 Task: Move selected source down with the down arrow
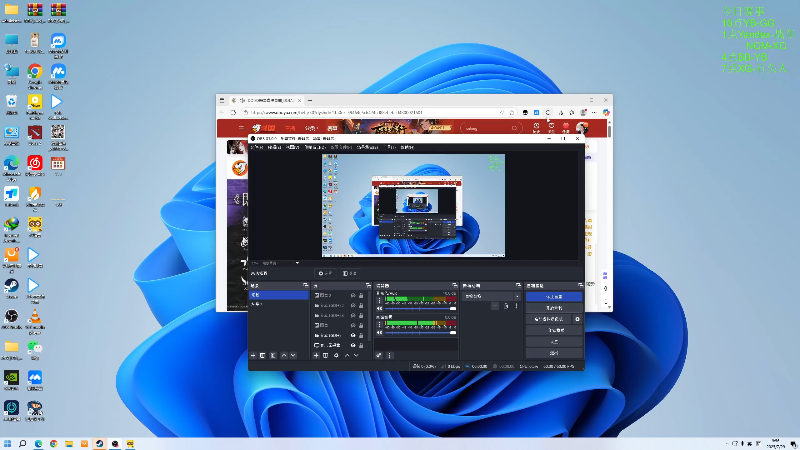click(x=356, y=356)
